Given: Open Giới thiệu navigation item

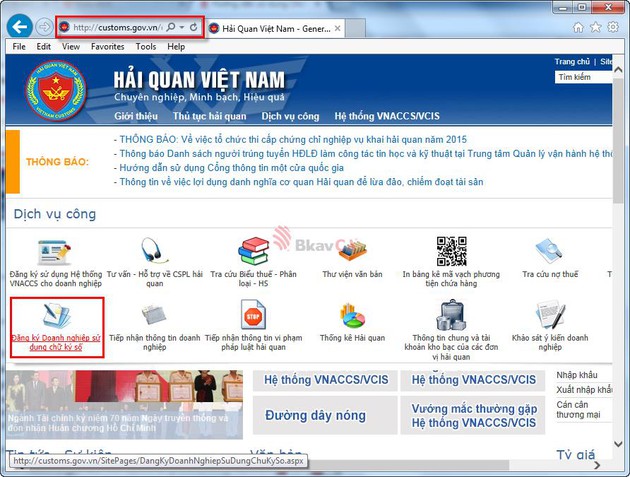Looking at the screenshot, I should pos(136,116).
